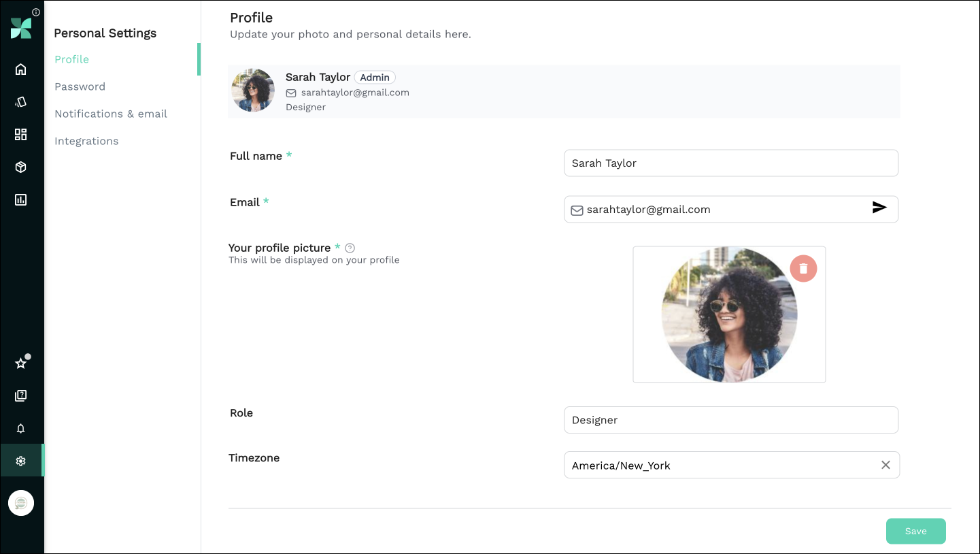
Task: Open the bar chart reports icon
Action: pos(21,199)
